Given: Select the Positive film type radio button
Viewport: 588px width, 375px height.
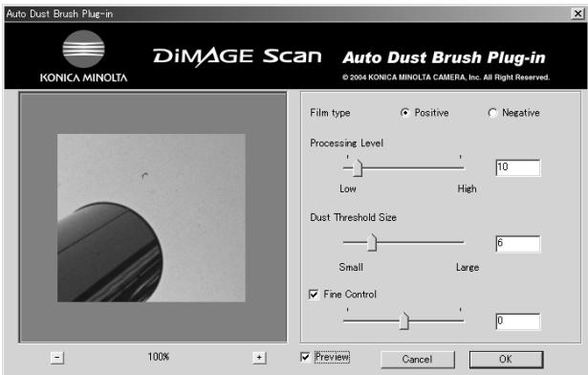Looking at the screenshot, I should [405, 113].
